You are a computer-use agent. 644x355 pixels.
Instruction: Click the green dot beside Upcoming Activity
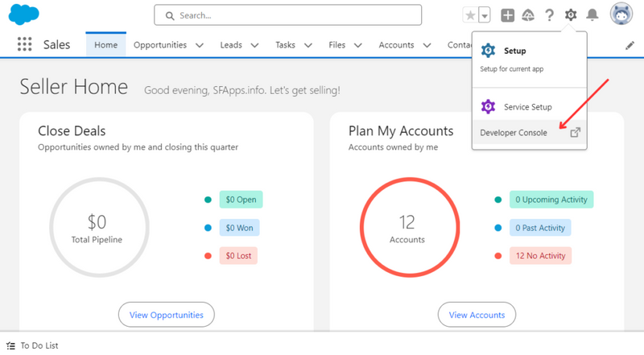(498, 200)
